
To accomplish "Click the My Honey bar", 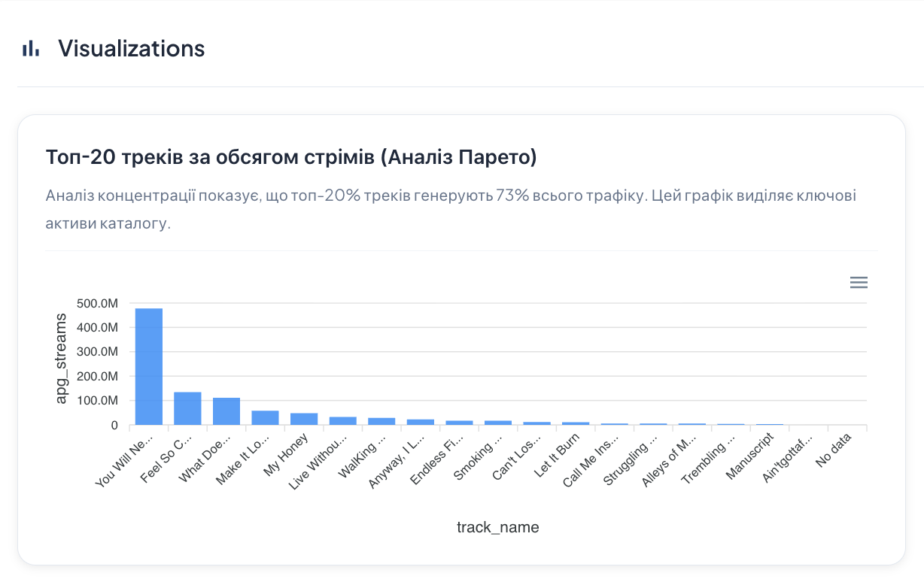I will pos(304,420).
